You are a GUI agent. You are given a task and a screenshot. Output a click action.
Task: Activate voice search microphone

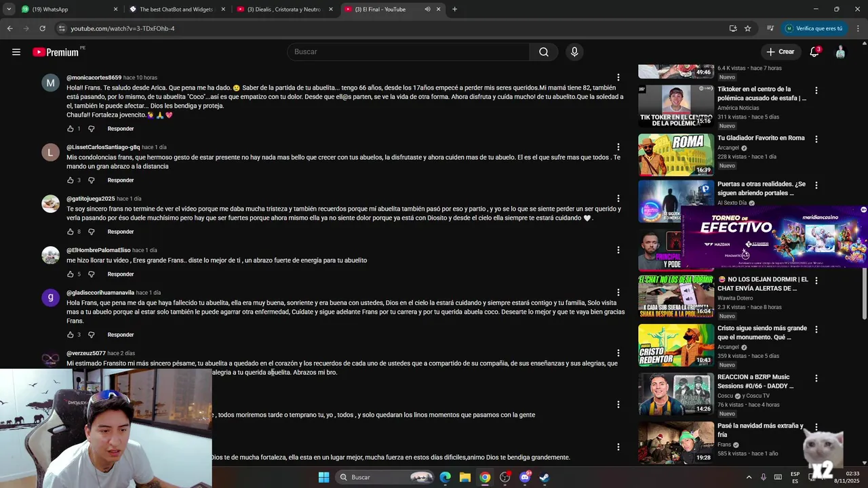pyautogui.click(x=574, y=52)
